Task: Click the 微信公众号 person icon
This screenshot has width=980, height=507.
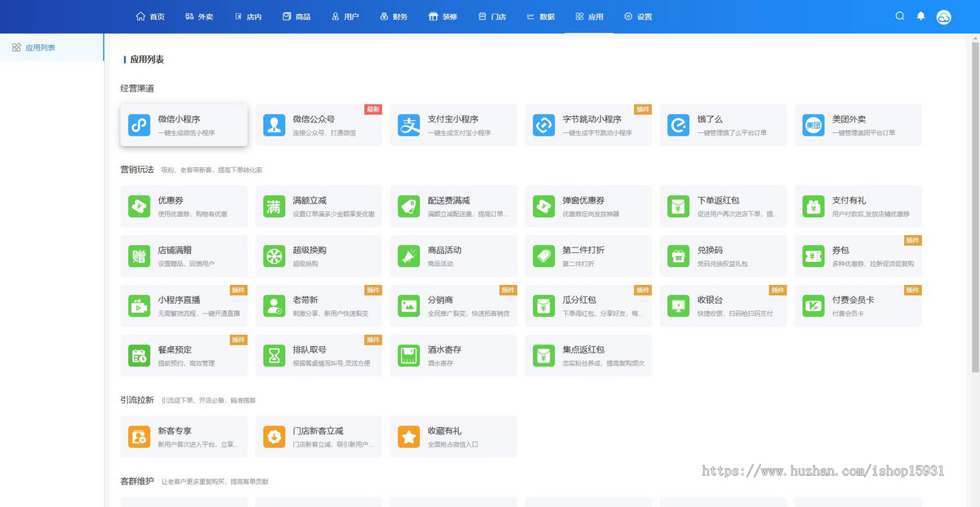Action: click(274, 125)
